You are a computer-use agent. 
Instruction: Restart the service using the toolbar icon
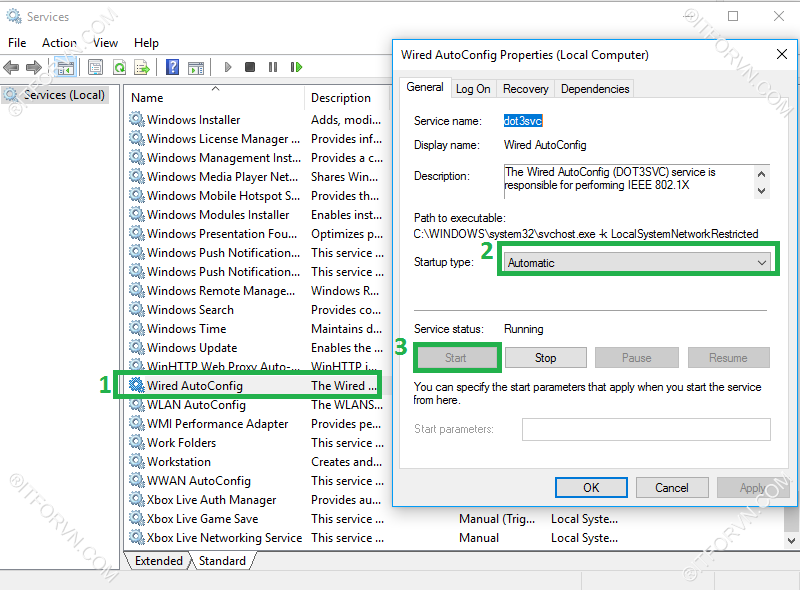pyautogui.click(x=296, y=67)
